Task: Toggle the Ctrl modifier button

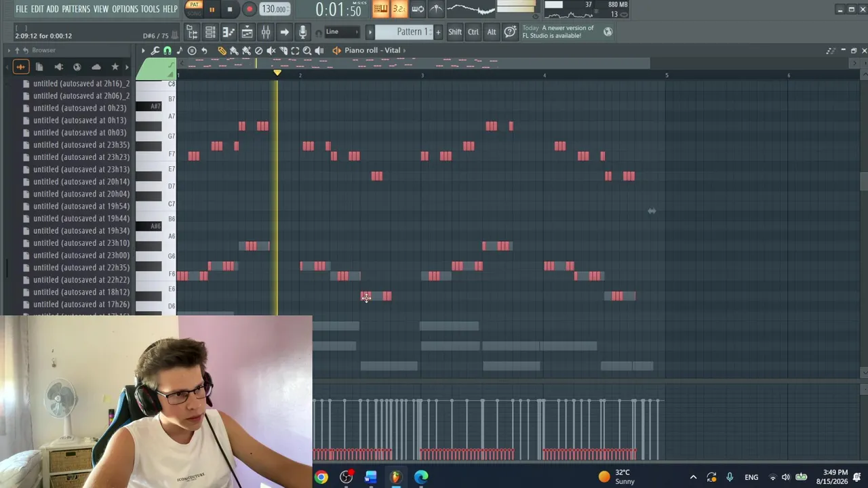Action: point(473,32)
